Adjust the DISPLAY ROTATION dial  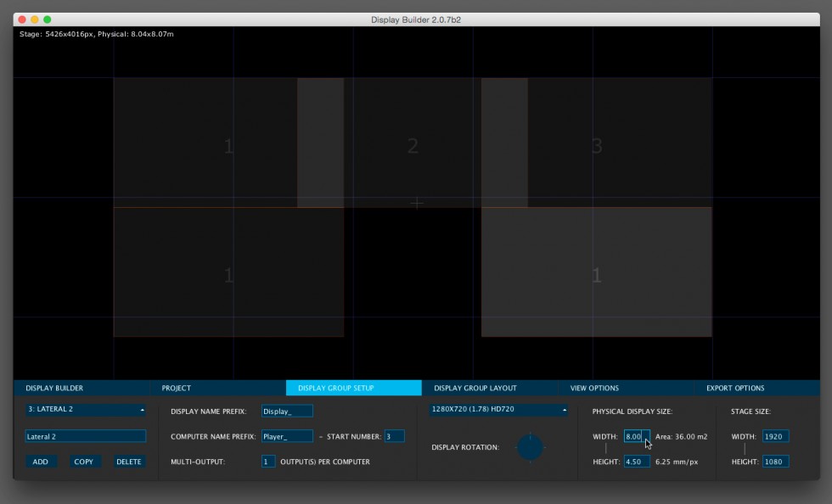pyautogui.click(x=530, y=447)
